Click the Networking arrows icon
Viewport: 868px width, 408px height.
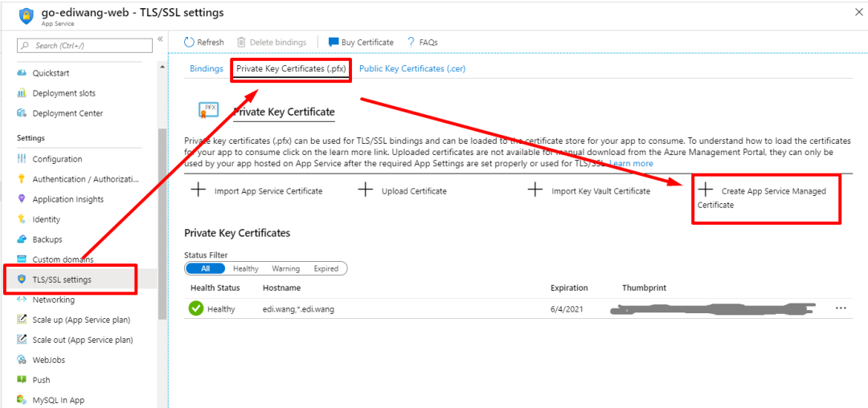click(22, 300)
